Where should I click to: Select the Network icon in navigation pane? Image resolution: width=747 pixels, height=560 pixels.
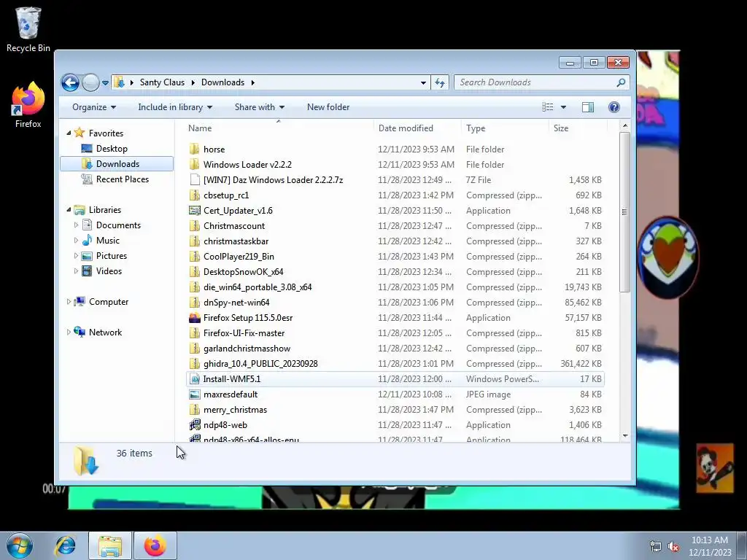[80, 332]
